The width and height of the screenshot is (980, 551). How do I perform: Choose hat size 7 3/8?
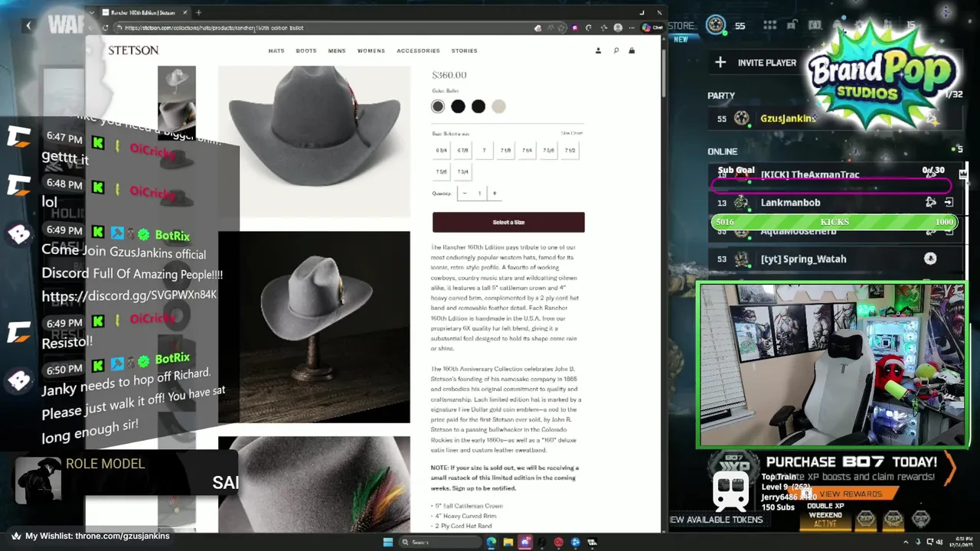[x=548, y=150]
